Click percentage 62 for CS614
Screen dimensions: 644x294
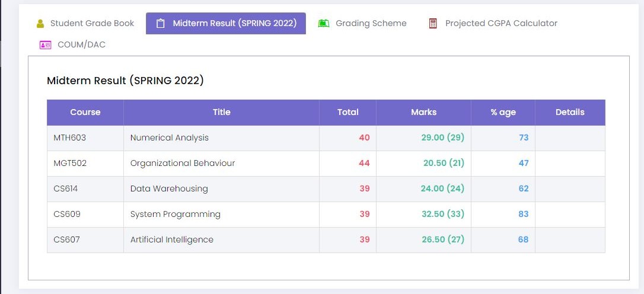[x=524, y=189]
